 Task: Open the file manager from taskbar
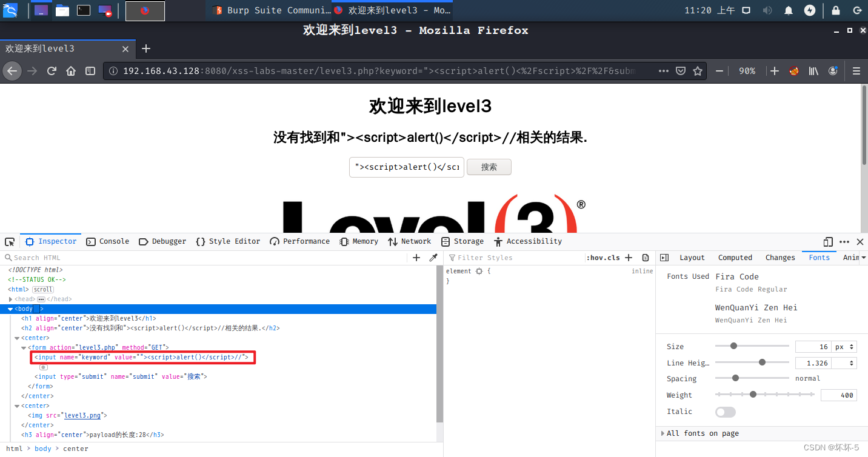pos(62,10)
